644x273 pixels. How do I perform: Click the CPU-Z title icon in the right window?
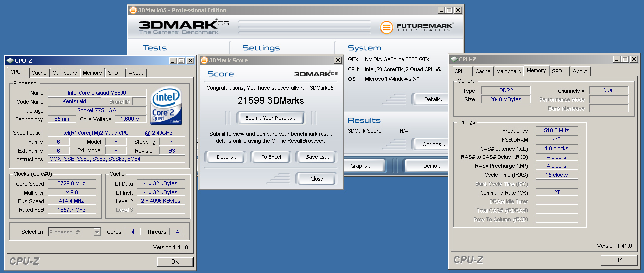(x=454, y=59)
